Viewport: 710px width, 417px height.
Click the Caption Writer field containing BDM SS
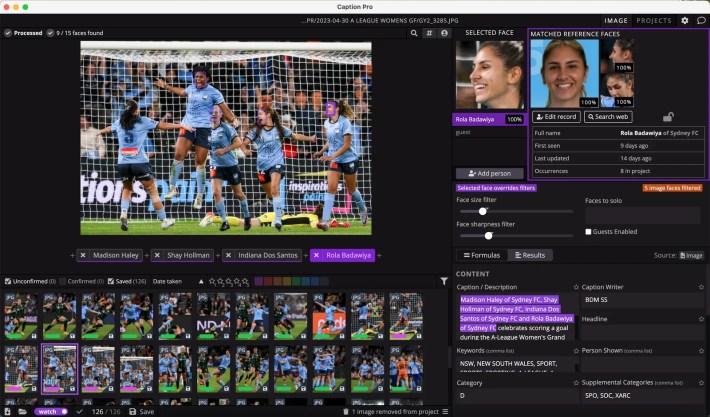coord(642,300)
